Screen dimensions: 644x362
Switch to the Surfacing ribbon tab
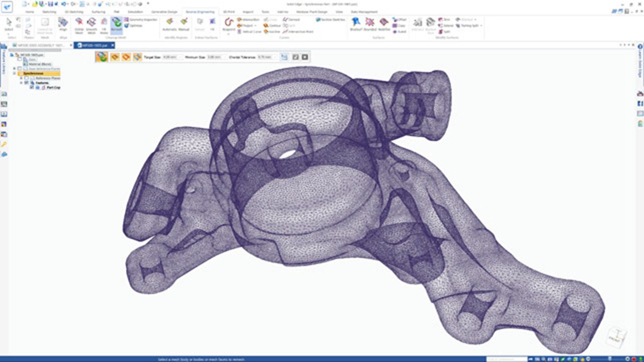click(99, 11)
